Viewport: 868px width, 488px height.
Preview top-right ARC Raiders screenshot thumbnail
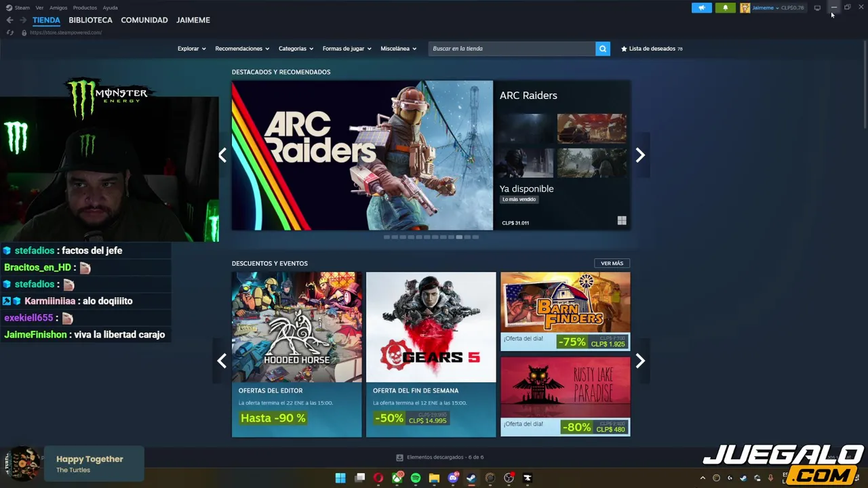tap(592, 129)
